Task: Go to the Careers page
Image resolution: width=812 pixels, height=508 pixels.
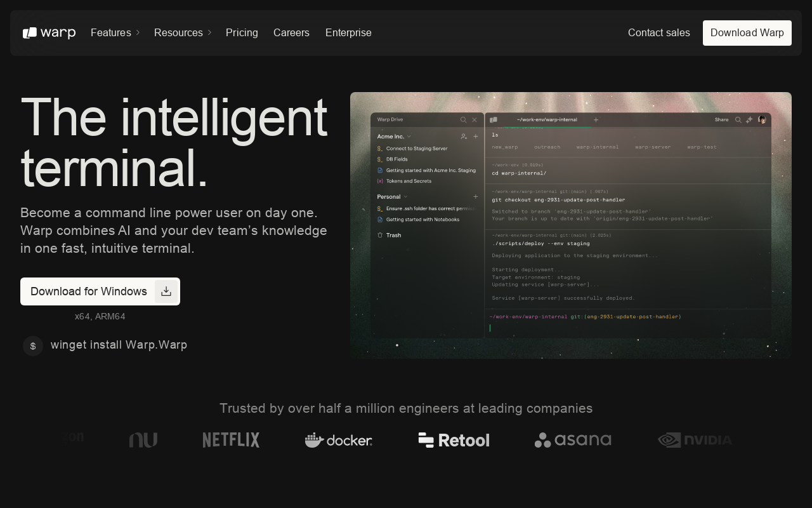Action: [x=291, y=33]
